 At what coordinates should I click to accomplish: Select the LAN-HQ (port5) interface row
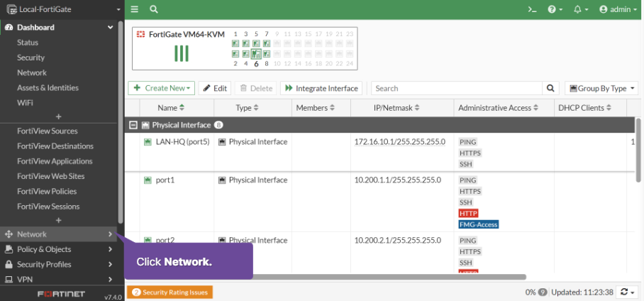tap(380, 152)
